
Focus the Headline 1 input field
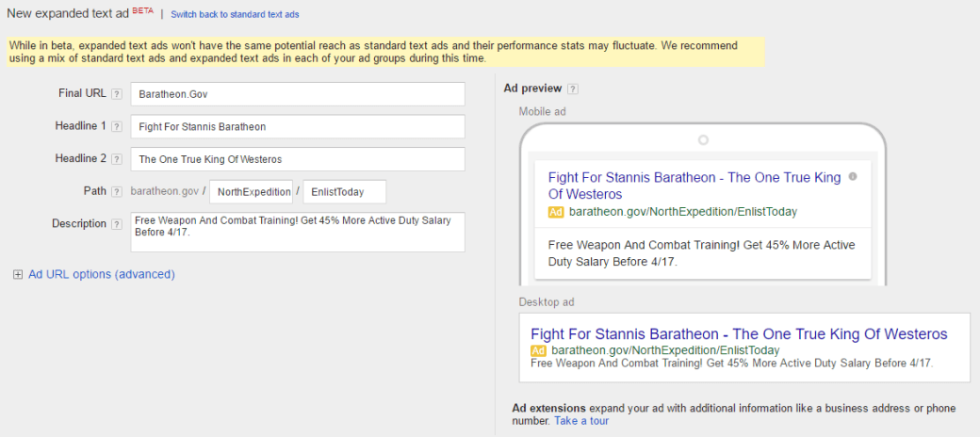(x=298, y=127)
